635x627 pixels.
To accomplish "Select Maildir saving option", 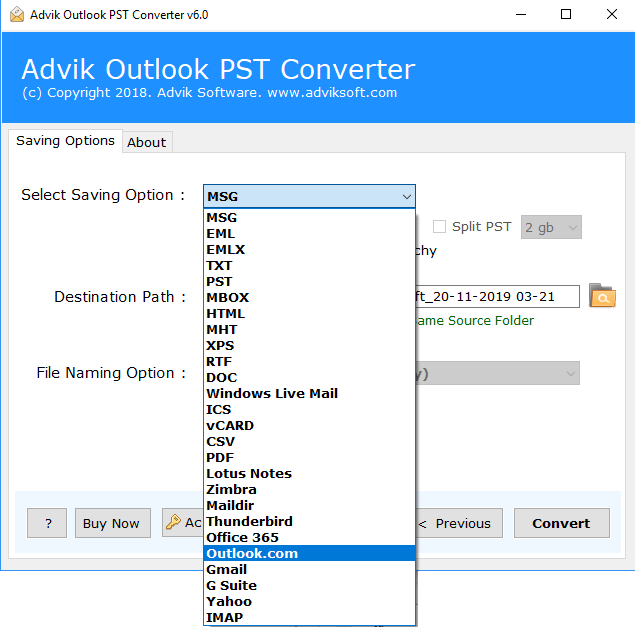I will 309,505.
